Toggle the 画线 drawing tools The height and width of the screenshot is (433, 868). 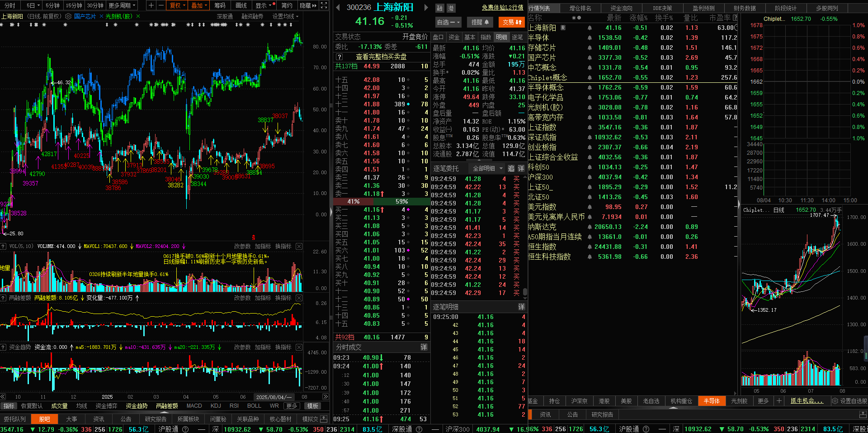241,5
